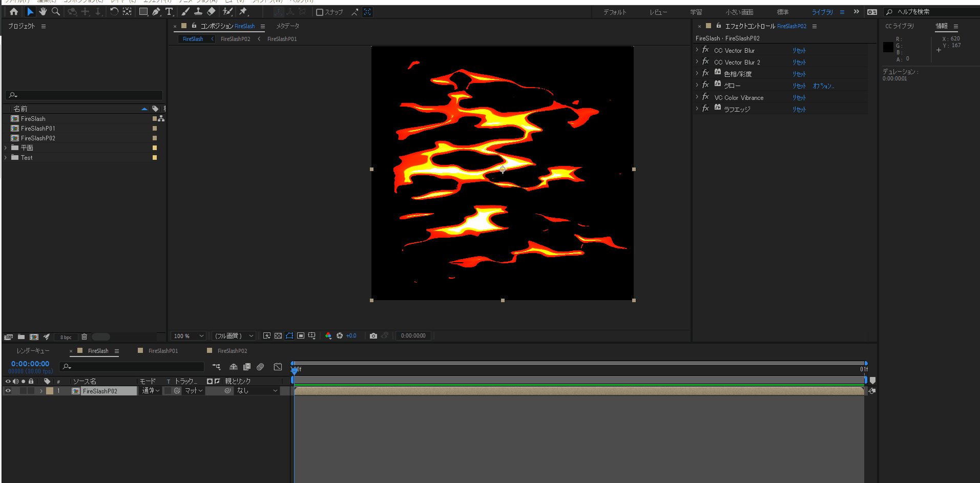Select the Eraser tool
The height and width of the screenshot is (483, 980).
click(x=211, y=12)
